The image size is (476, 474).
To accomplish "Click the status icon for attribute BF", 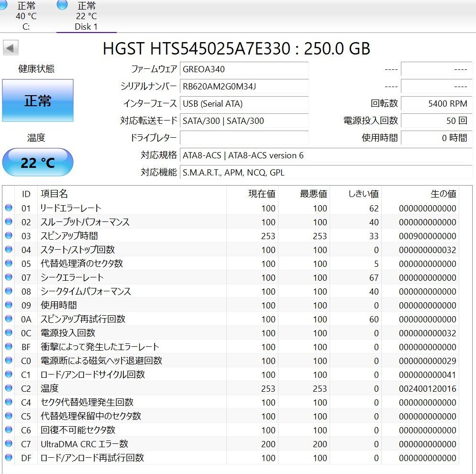I will tap(9, 346).
